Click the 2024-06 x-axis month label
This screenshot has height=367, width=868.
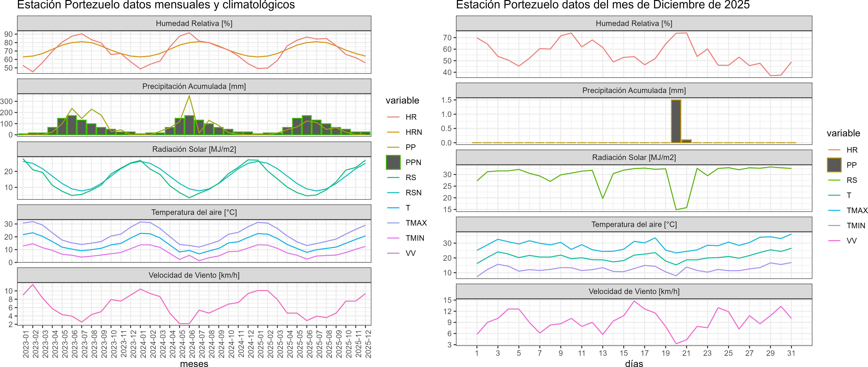click(192, 344)
